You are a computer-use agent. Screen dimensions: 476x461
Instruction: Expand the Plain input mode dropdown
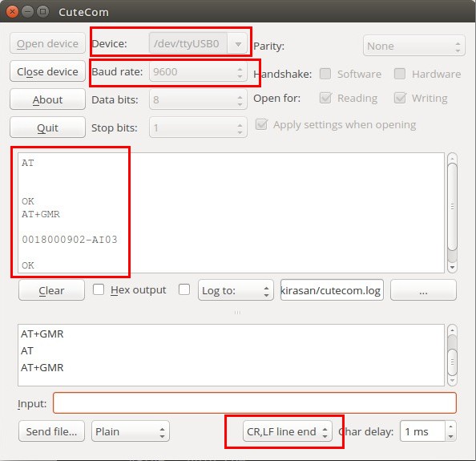point(131,431)
